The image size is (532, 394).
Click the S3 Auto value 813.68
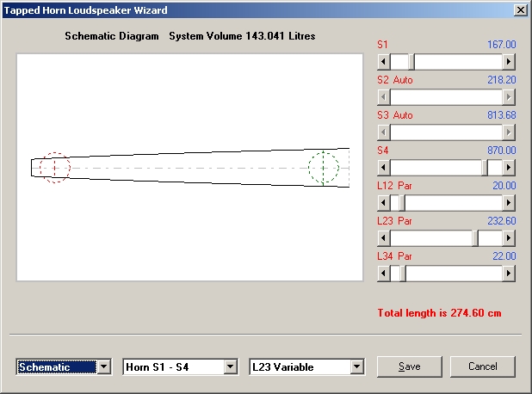502,115
